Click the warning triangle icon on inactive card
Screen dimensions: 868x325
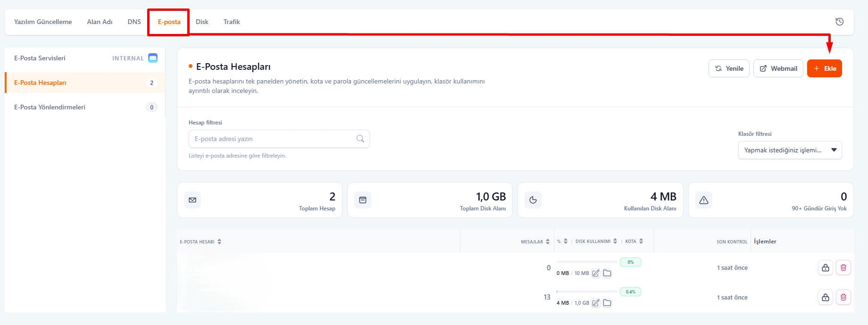(703, 200)
